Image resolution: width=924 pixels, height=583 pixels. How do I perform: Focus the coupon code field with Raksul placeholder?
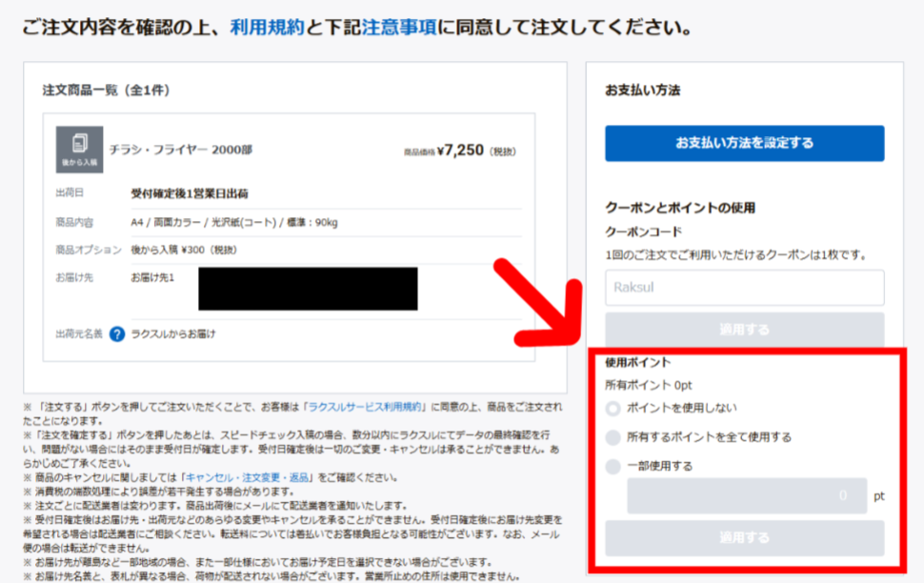pyautogui.click(x=744, y=288)
